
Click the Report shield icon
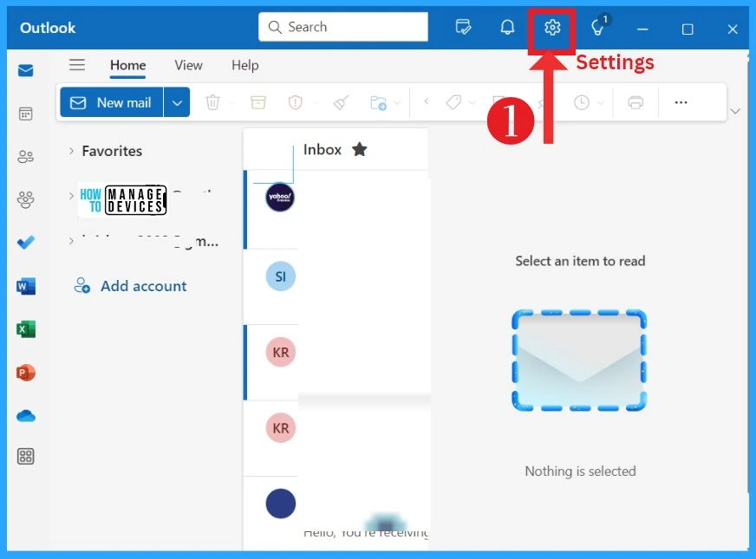295,102
